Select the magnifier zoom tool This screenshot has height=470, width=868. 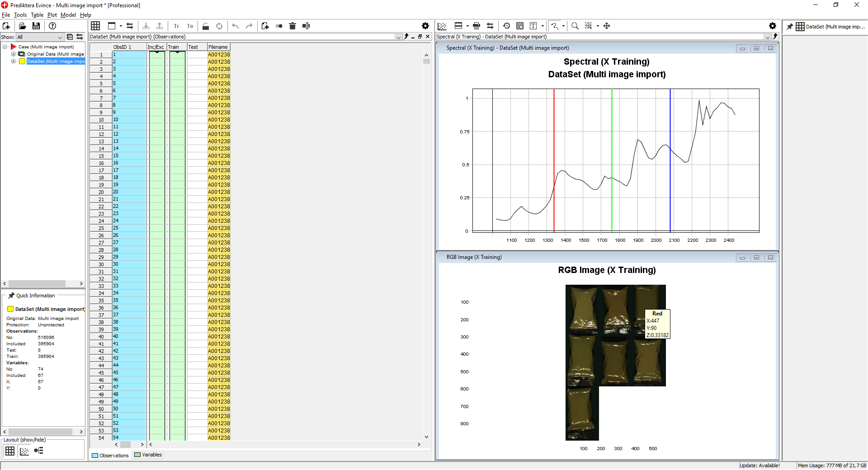575,26
